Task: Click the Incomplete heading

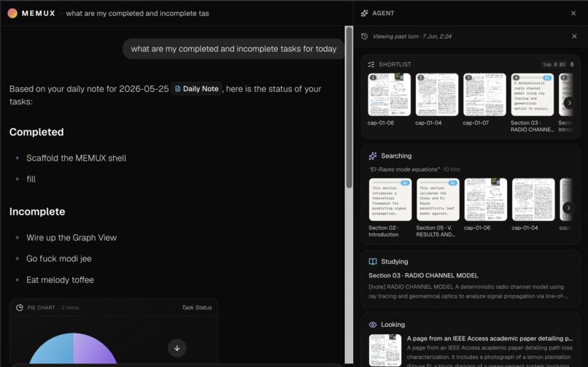Action: click(x=37, y=212)
